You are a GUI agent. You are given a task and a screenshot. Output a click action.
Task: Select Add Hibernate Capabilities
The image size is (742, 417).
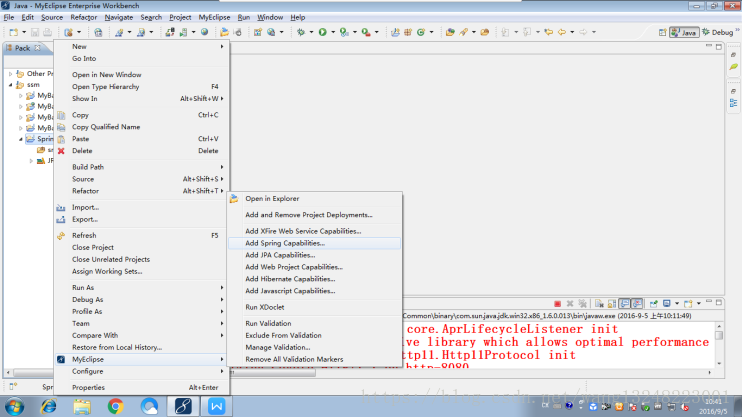pyautogui.click(x=314, y=279)
